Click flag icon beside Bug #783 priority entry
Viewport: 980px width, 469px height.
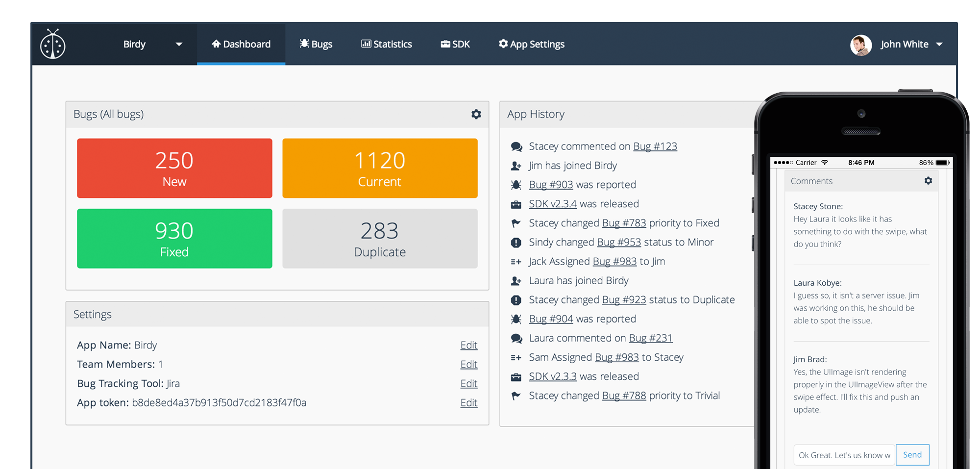pyautogui.click(x=516, y=223)
